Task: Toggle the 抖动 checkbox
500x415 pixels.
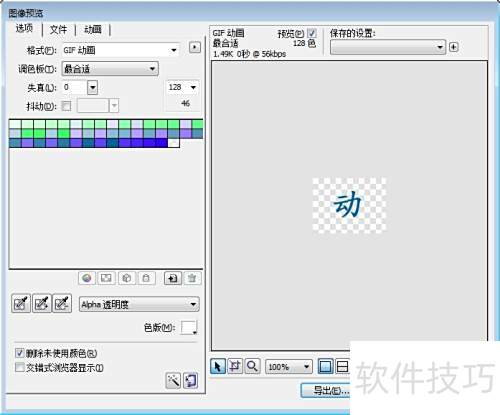Action: 67,106
